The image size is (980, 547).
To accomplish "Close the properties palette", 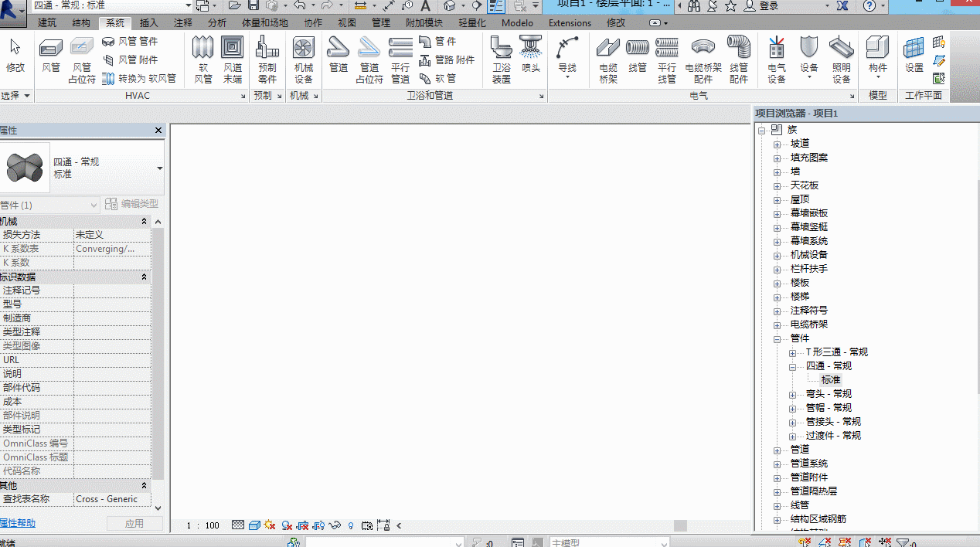I will click(158, 131).
